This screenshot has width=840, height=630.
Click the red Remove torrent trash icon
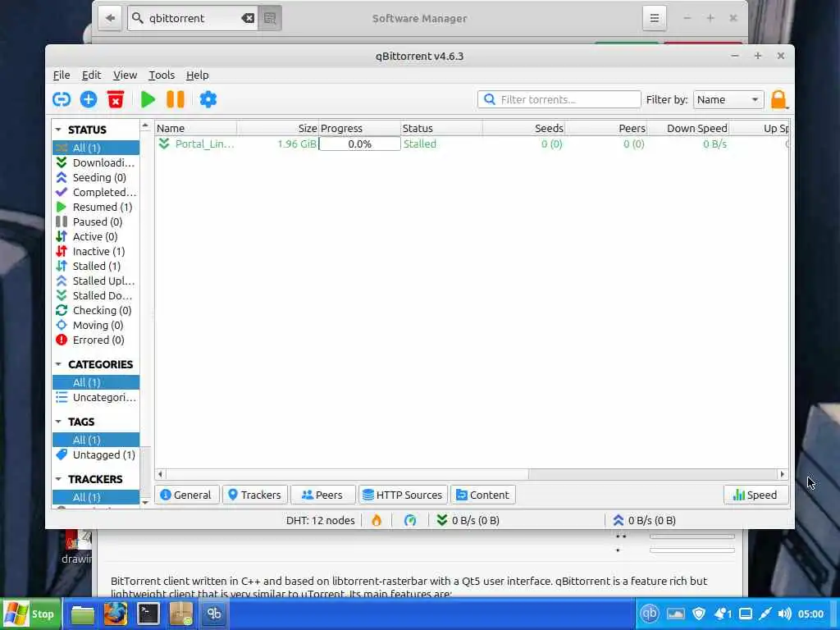pyautogui.click(x=115, y=99)
